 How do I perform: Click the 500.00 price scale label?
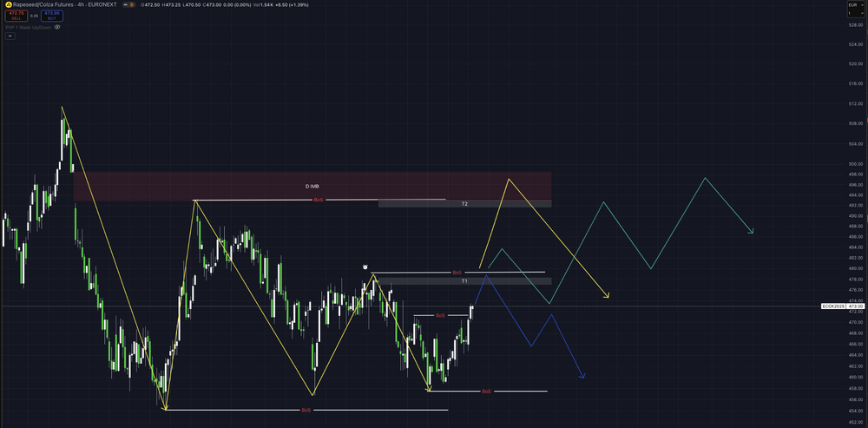click(856, 164)
